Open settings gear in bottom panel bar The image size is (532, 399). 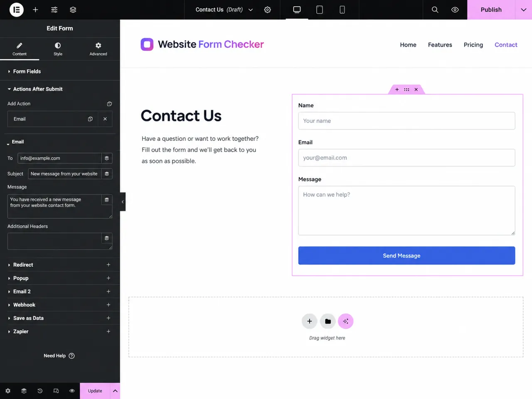click(x=8, y=391)
